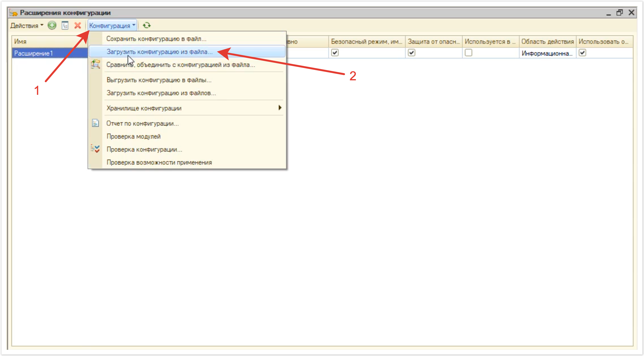The height and width of the screenshot is (356, 644).
Task: Uncheck the Защита от опасных checkbox
Action: click(412, 53)
